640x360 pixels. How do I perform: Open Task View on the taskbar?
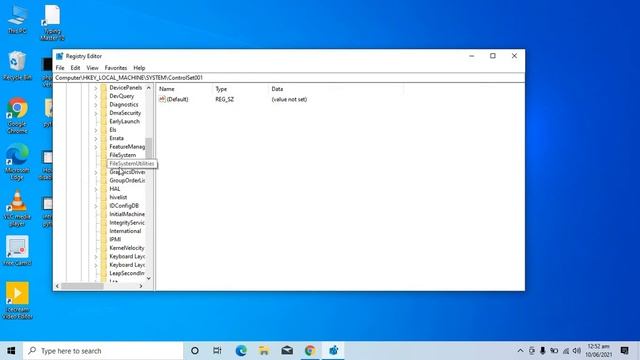click(217, 351)
